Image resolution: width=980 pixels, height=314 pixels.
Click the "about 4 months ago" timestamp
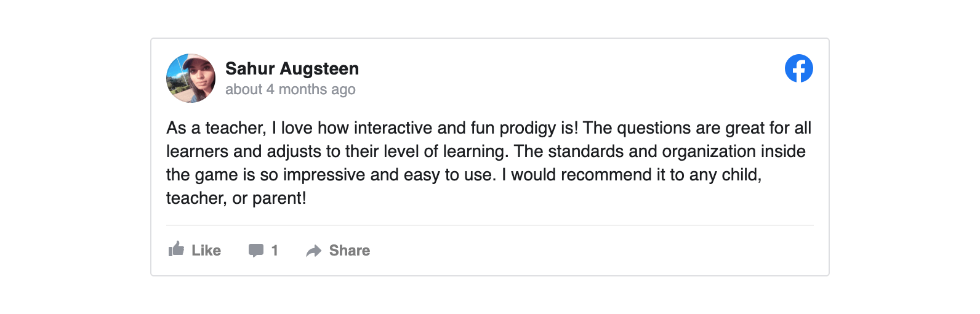click(290, 90)
